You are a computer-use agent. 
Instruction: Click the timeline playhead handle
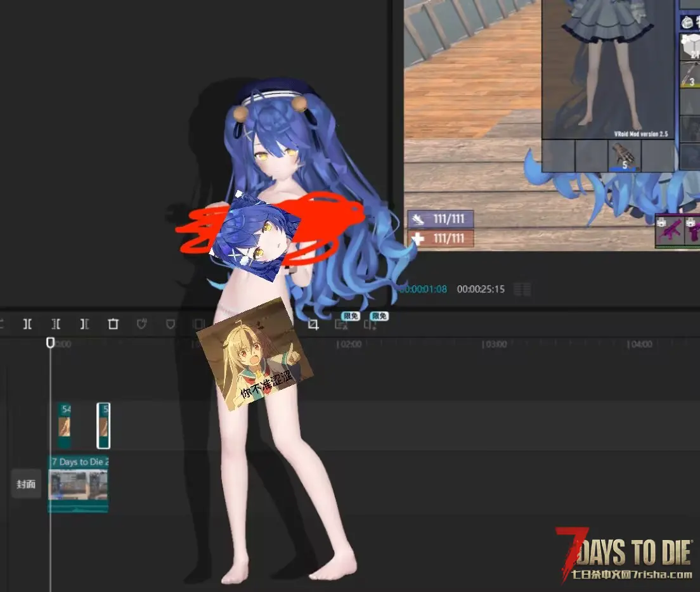coord(51,343)
